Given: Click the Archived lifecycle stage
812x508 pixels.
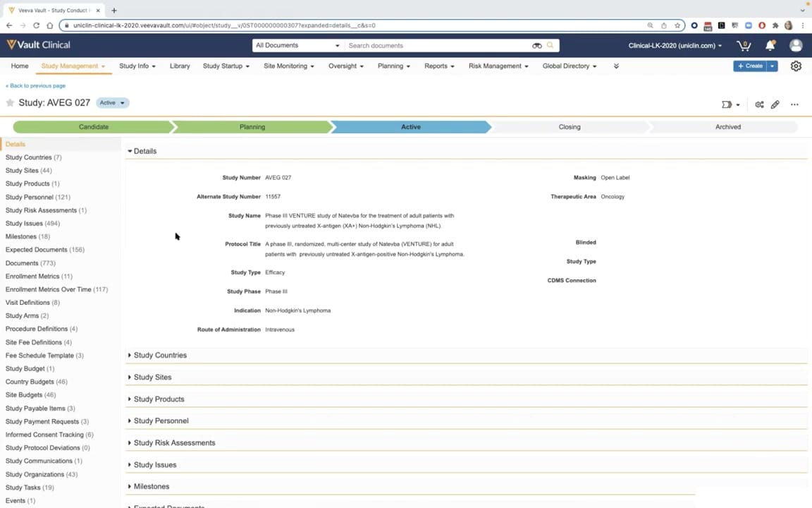Looking at the screenshot, I should point(727,127).
